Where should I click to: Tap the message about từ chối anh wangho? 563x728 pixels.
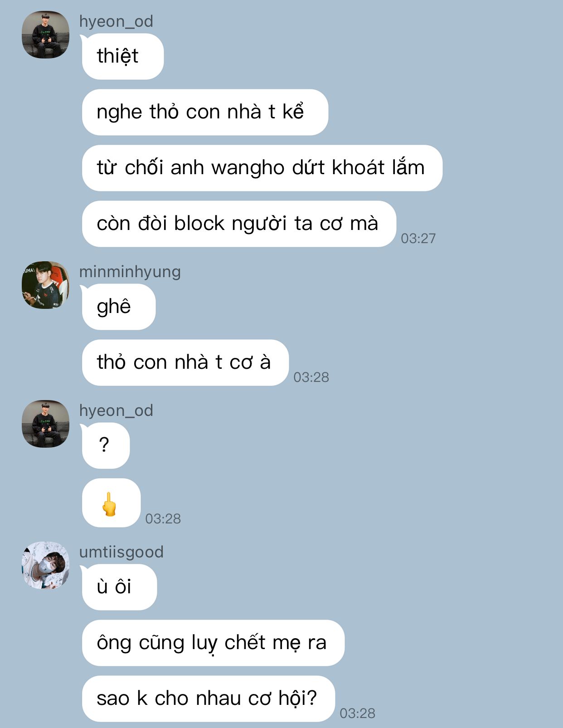point(262,168)
